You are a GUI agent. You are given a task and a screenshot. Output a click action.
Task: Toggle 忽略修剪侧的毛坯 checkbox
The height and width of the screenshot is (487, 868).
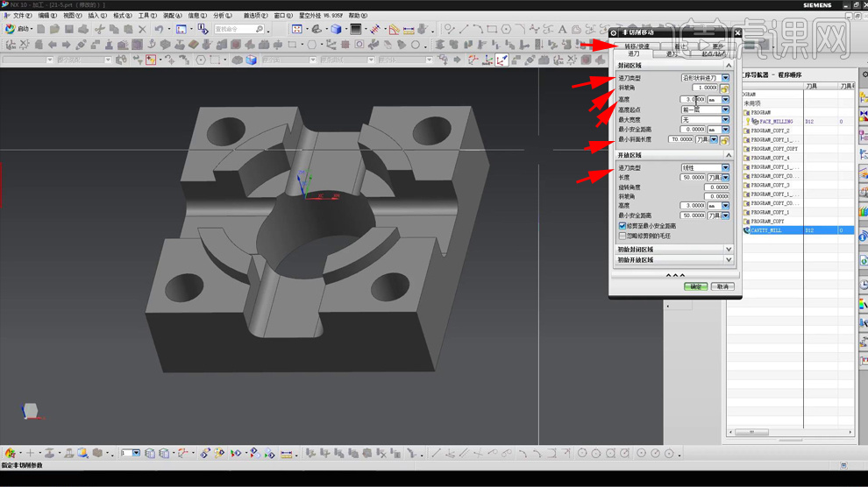tap(623, 236)
